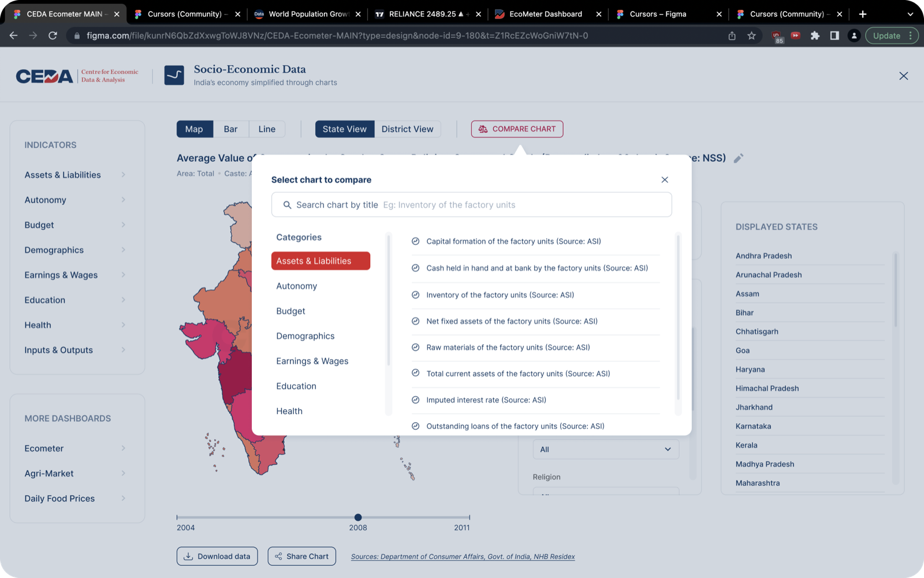Image resolution: width=924 pixels, height=578 pixels.
Task: Open the browser share icon
Action: point(732,36)
